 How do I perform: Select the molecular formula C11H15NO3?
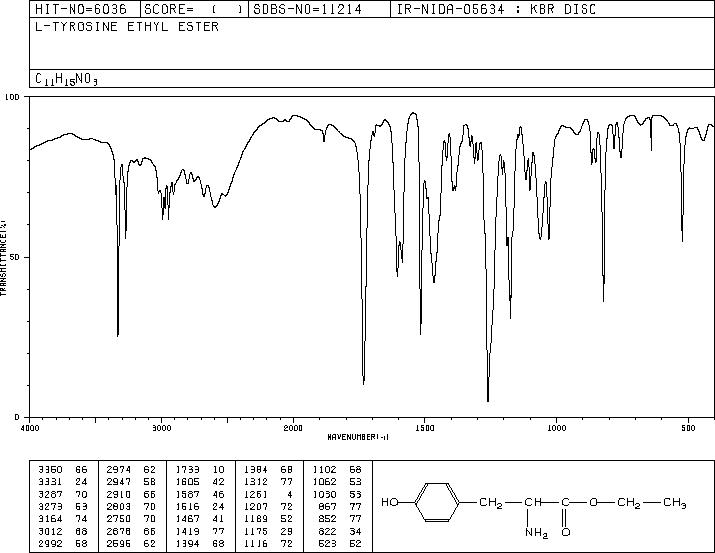coord(66,79)
